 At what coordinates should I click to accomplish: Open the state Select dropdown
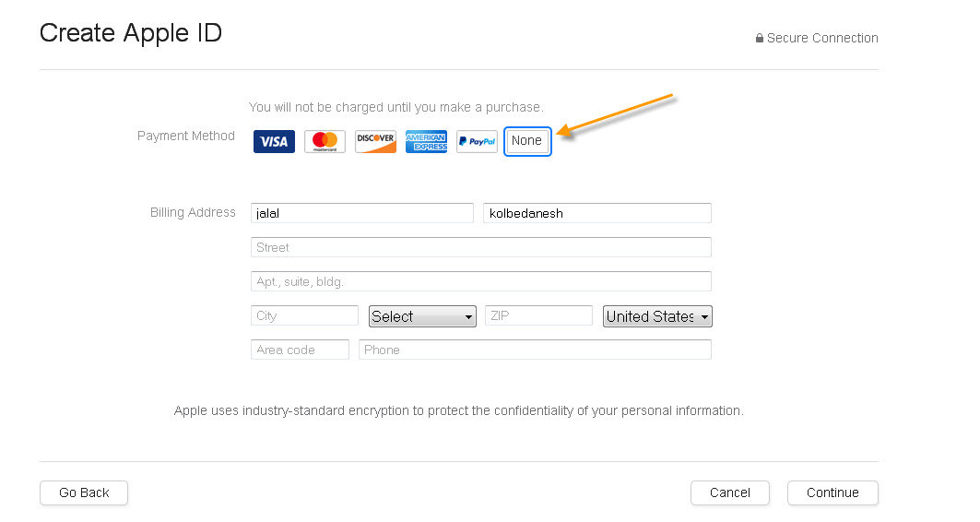422,316
